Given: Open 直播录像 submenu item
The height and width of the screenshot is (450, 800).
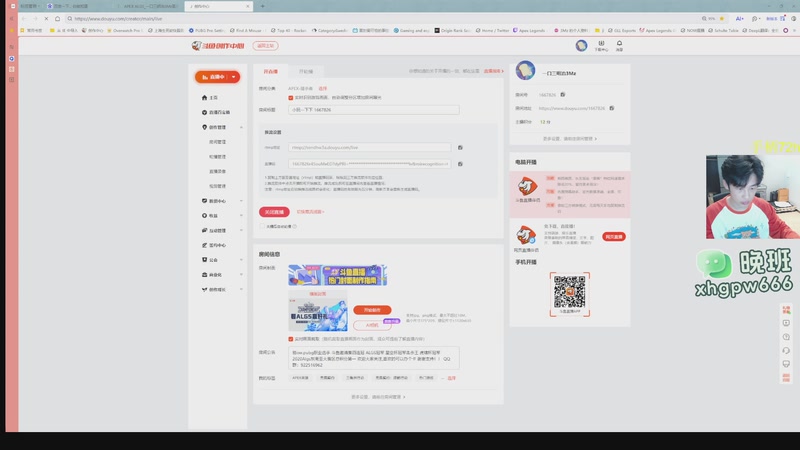Looking at the screenshot, I should pos(217,171).
